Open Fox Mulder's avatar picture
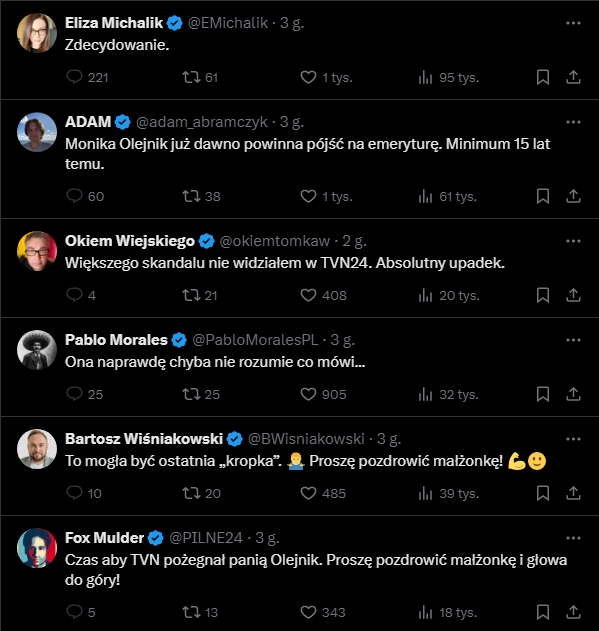This screenshot has height=631, width=599. (37, 548)
